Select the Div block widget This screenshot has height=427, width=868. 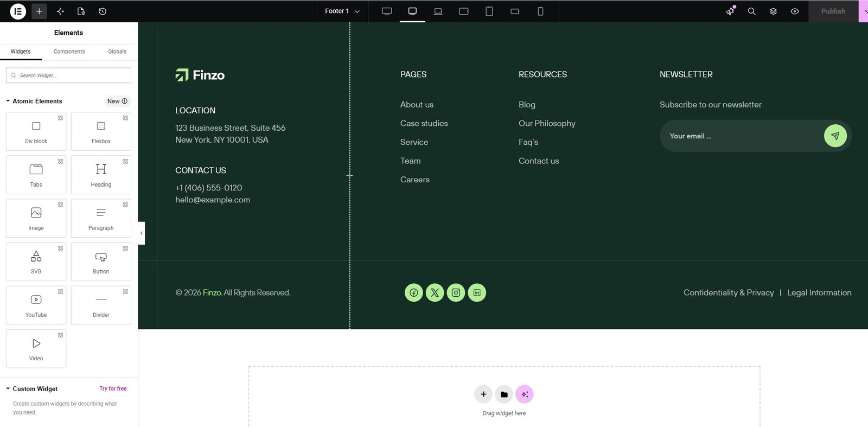tap(36, 131)
